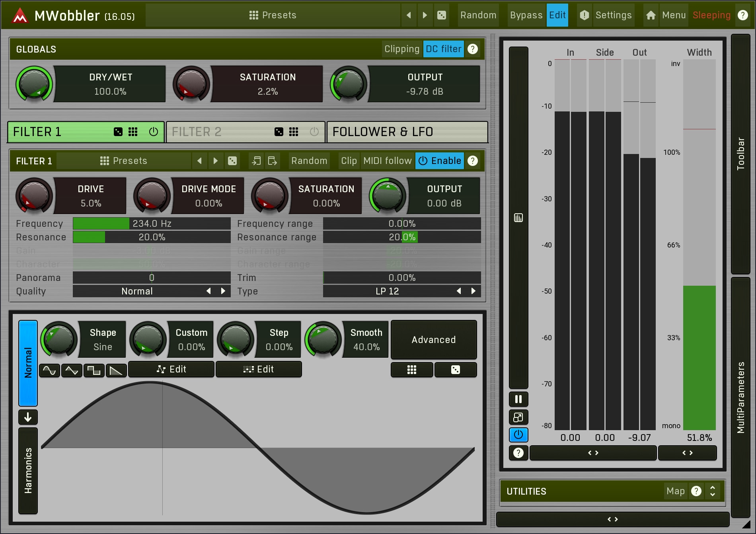Open the MultiParameters side panel

(x=740, y=397)
